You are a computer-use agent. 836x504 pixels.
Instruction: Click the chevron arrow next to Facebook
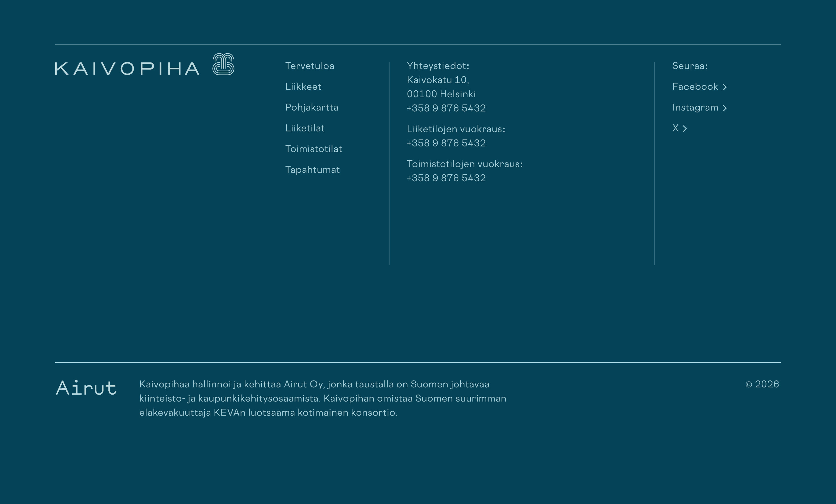(725, 87)
